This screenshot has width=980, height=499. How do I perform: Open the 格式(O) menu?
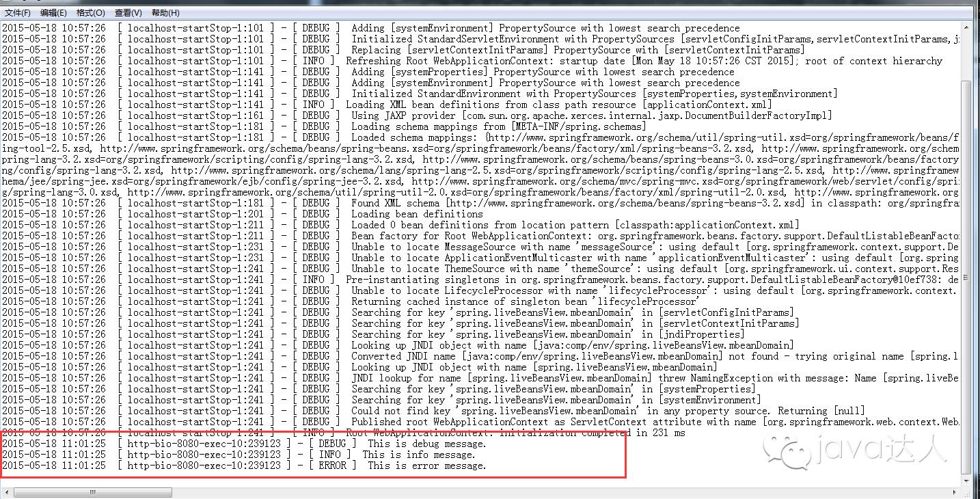[x=91, y=13]
